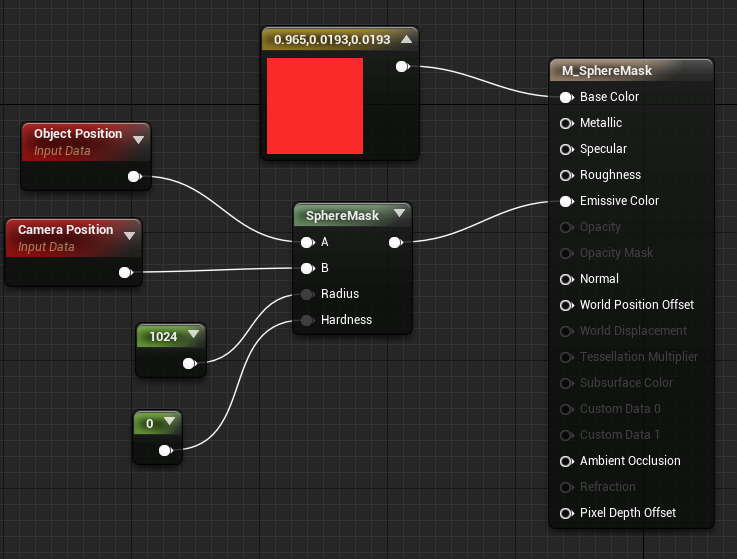Click the Pixel Depth Offset pin
Viewport: 737px width, 559px height.
(x=566, y=513)
